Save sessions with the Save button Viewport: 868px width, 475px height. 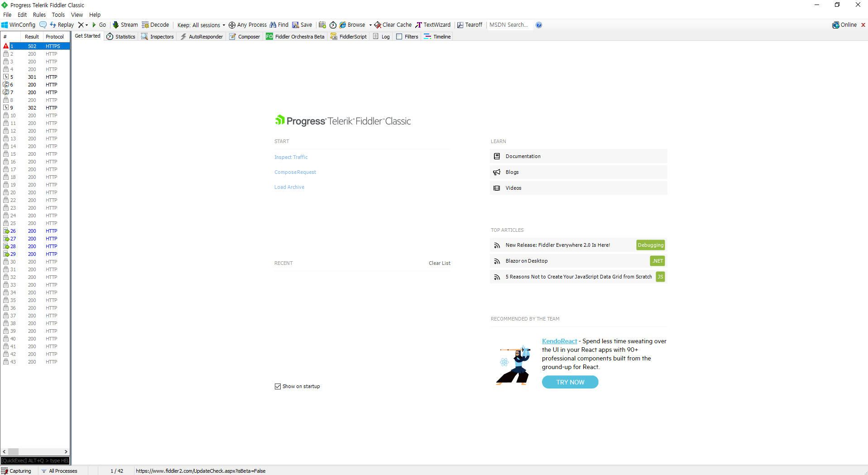(x=302, y=25)
